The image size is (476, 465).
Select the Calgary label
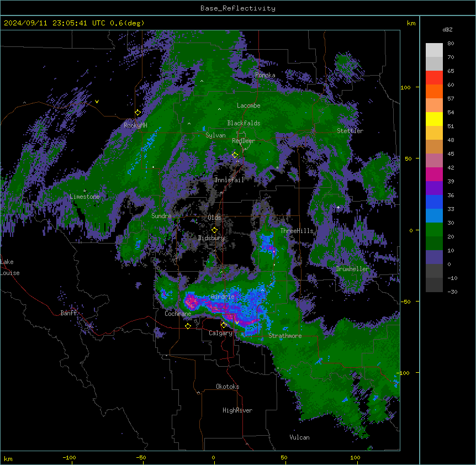tap(220, 333)
